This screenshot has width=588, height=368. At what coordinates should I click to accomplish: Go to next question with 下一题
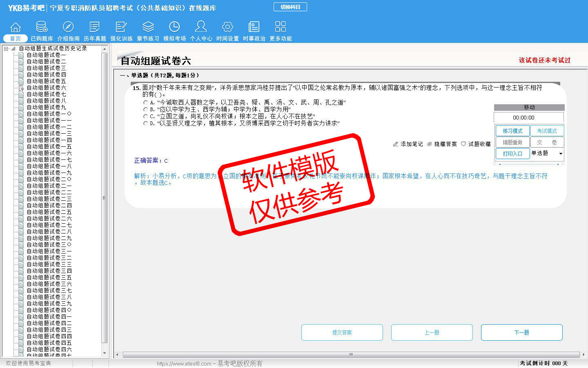coord(522,332)
